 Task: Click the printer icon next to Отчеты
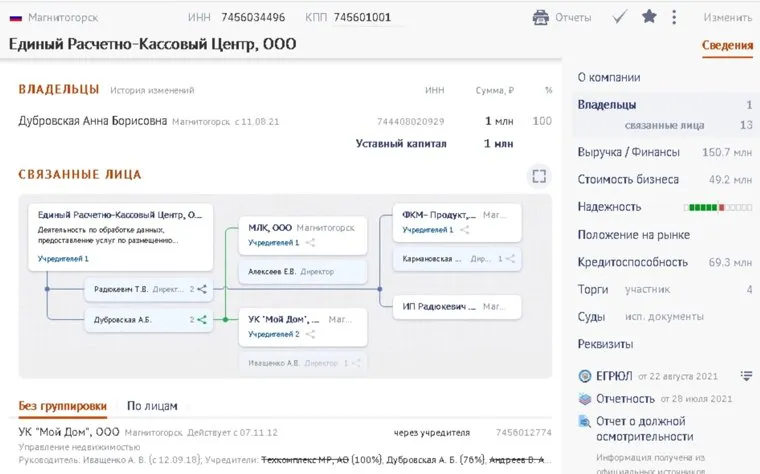(x=541, y=17)
